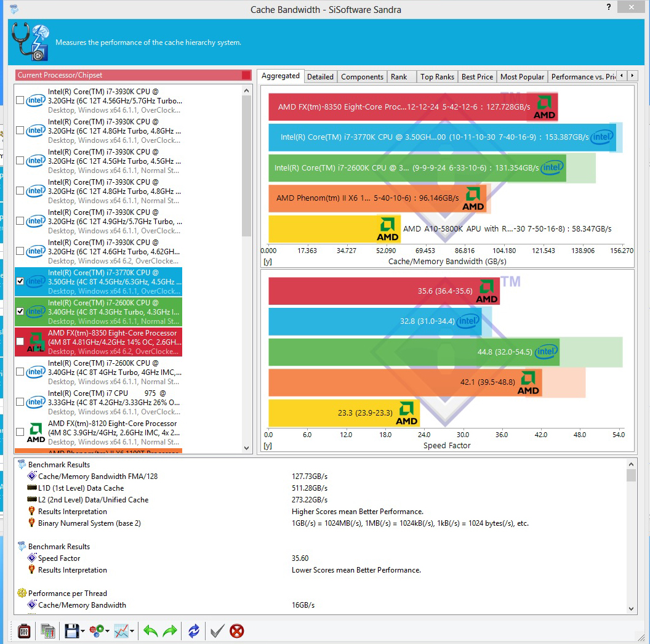Uncheck the i7-2600K 4.3GHz Turbo checkbox
Screen dimensions: 650x644
coord(20,312)
